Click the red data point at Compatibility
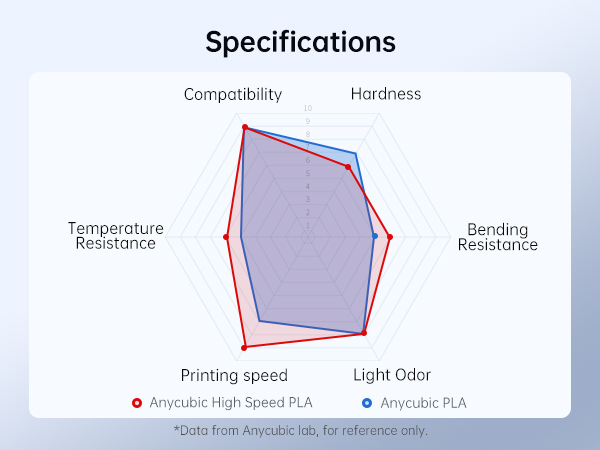Screen dimensions: 600x450 pyautogui.click(x=244, y=127)
